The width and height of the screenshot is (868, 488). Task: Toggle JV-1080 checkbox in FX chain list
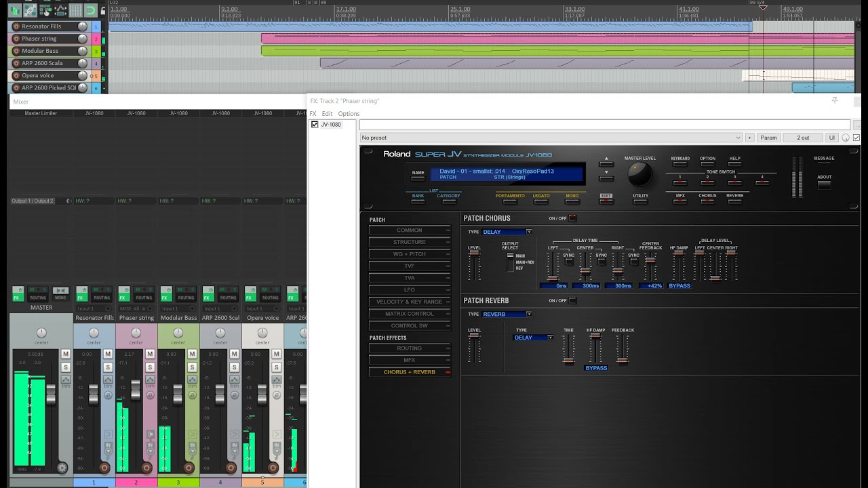pos(315,125)
